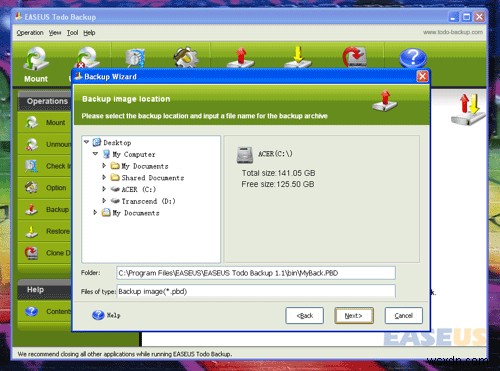Click the Next button
The width and height of the screenshot is (500, 371).
pos(354,315)
